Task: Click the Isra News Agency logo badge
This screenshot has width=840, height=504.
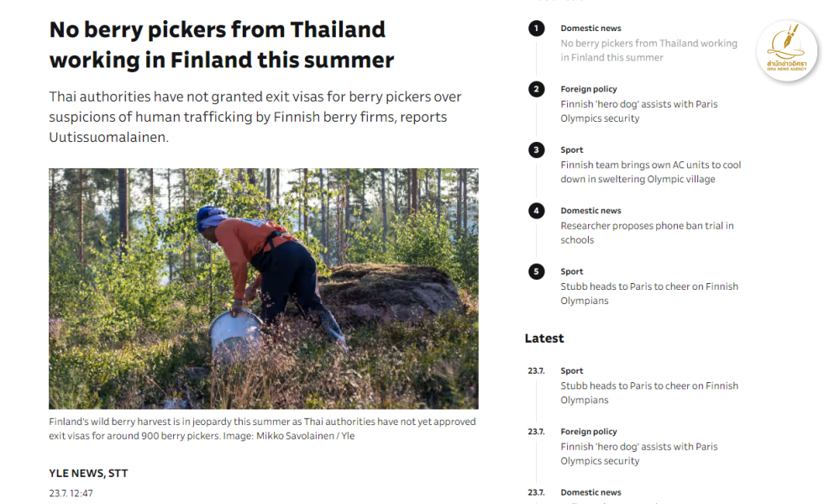Action: click(x=787, y=51)
